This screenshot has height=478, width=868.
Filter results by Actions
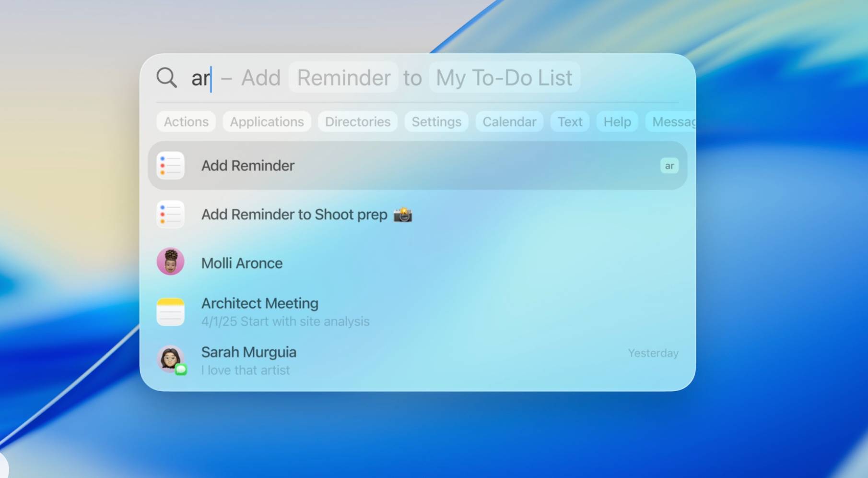pyautogui.click(x=186, y=122)
